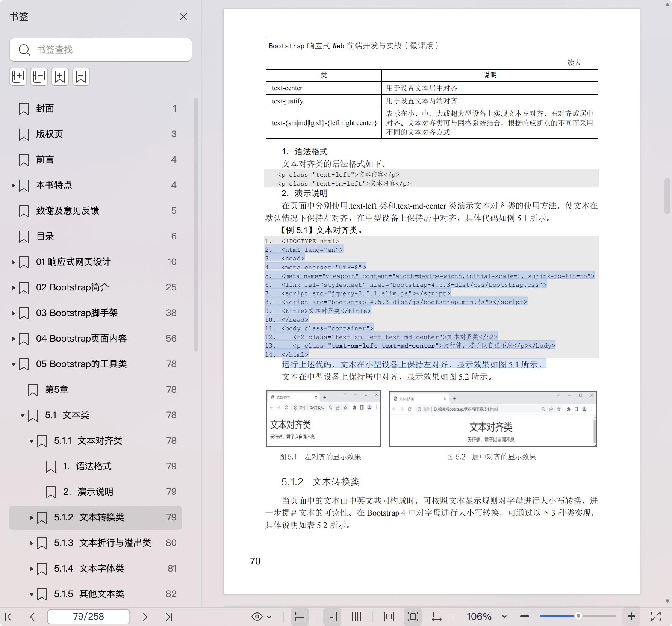Image resolution: width=672 pixels, height=626 pixels.
Task: Switch to single page view
Action: (332, 617)
